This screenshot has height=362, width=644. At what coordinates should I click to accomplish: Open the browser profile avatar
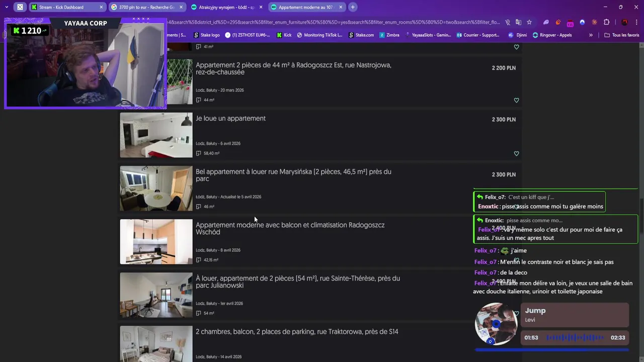pos(624,22)
